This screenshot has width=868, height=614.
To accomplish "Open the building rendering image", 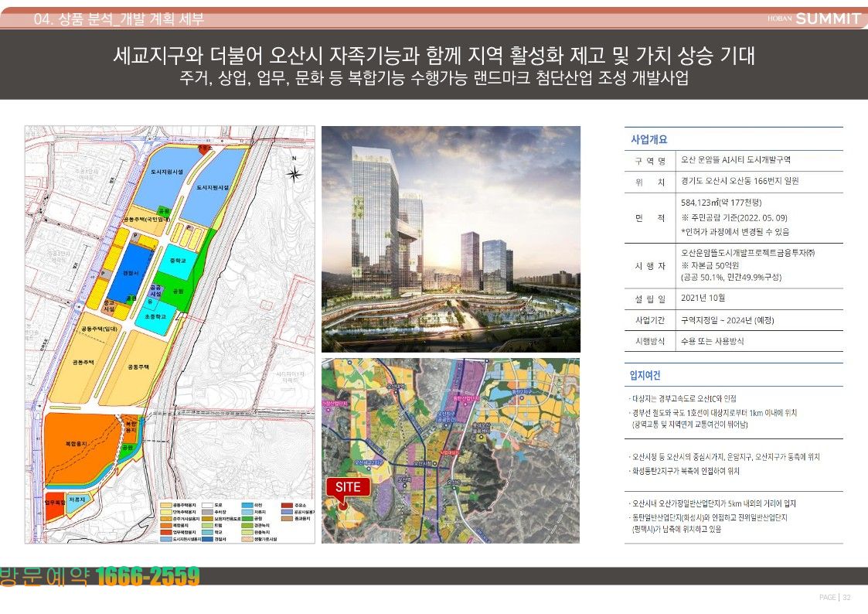I will 451,239.
